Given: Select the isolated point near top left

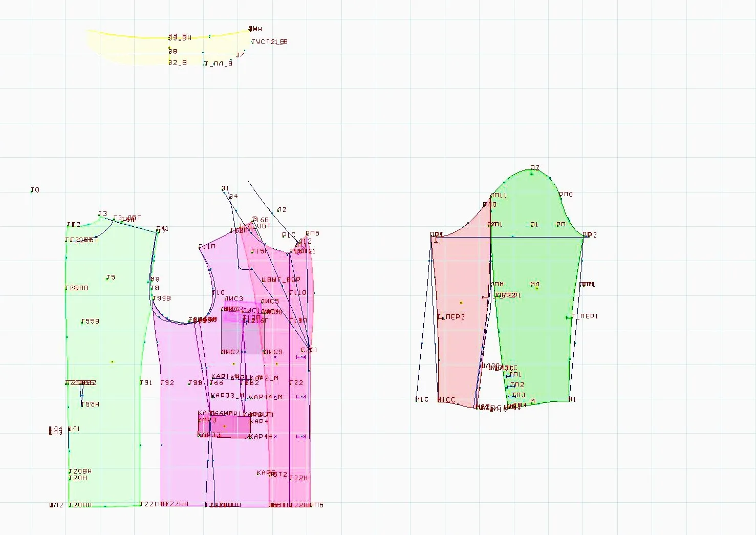Looking at the screenshot, I should 32,190.
